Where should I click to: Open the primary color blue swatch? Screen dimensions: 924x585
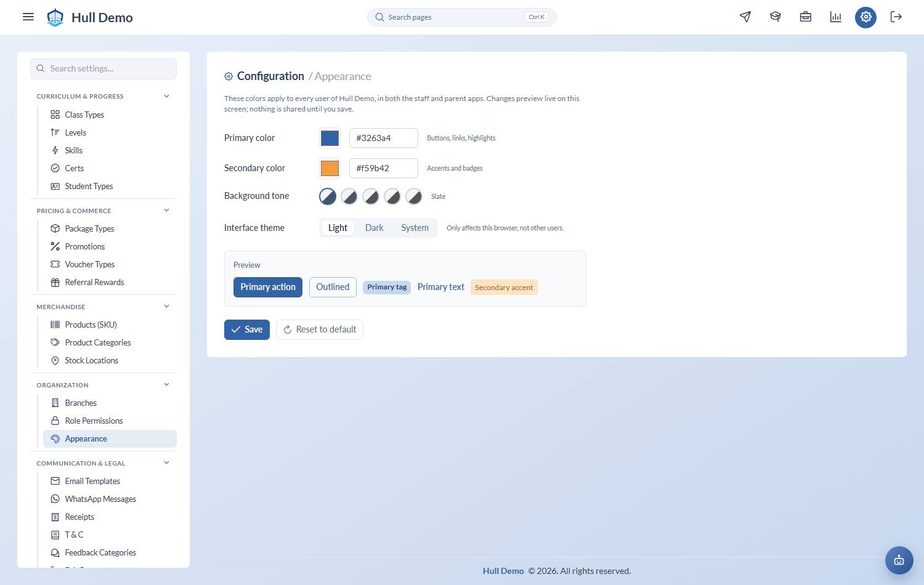tap(330, 138)
